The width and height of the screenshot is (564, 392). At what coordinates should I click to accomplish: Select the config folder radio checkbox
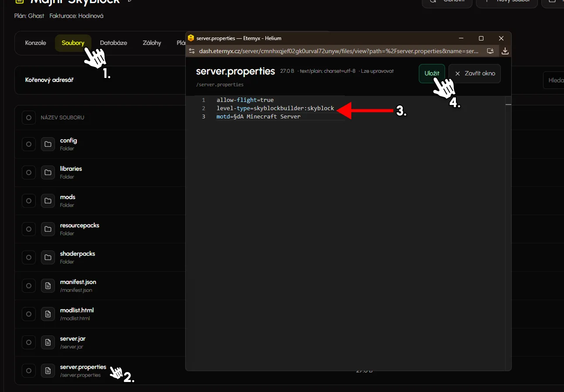click(x=29, y=144)
